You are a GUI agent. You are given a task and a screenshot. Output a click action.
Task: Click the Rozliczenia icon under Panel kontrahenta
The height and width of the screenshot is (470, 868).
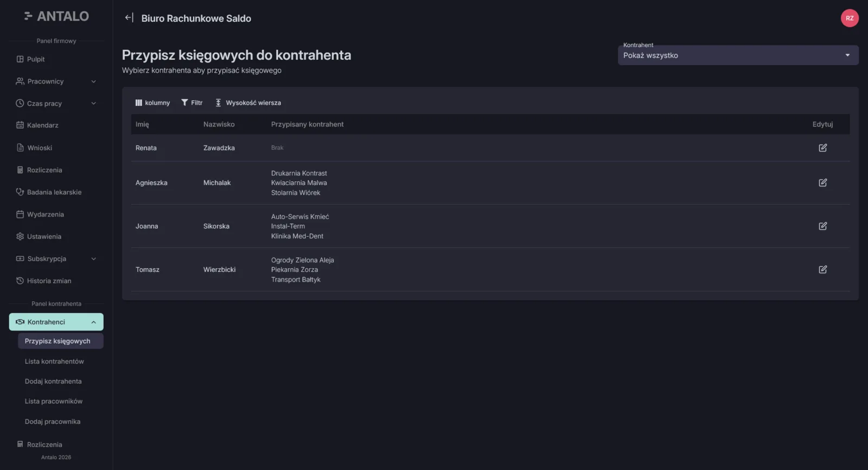(x=20, y=444)
